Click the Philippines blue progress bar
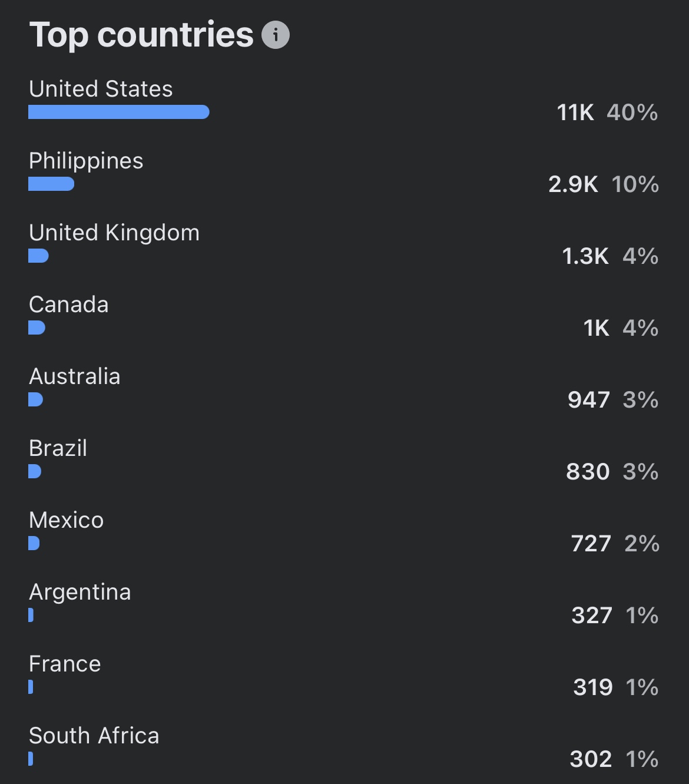The image size is (689, 784). pos(51,184)
